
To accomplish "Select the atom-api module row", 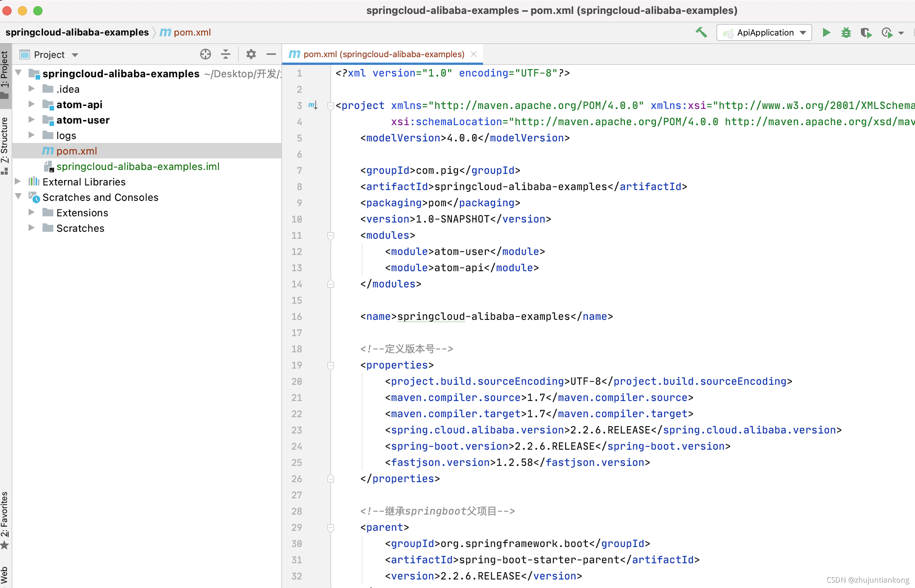I will (x=147, y=104).
